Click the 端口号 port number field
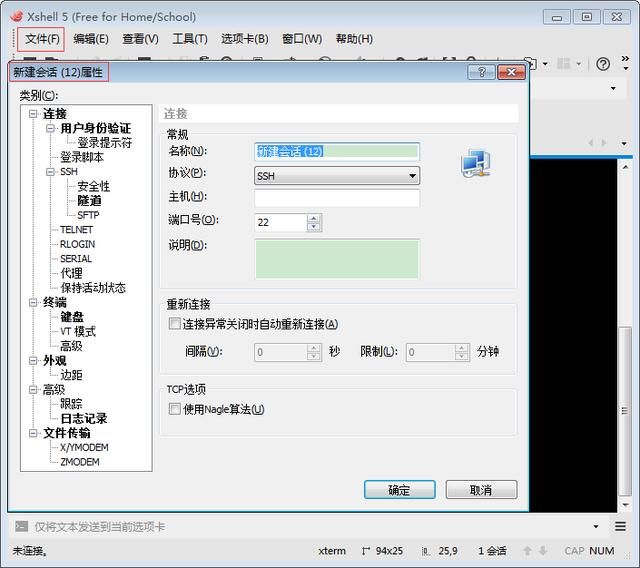Screen dimensions: 640x568 (x=281, y=222)
